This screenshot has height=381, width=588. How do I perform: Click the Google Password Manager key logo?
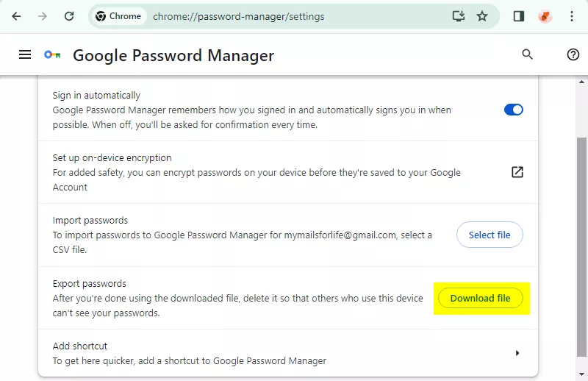(52, 55)
